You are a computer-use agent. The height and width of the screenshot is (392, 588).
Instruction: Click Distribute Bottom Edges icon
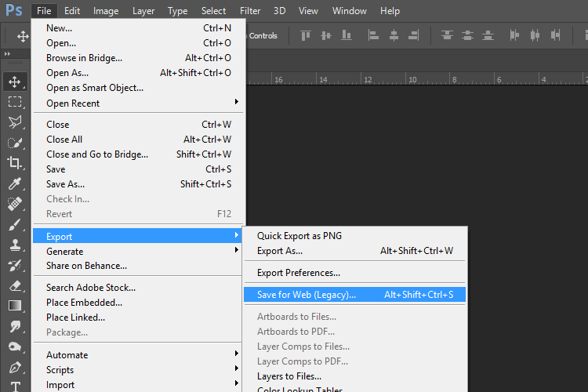coord(488,35)
